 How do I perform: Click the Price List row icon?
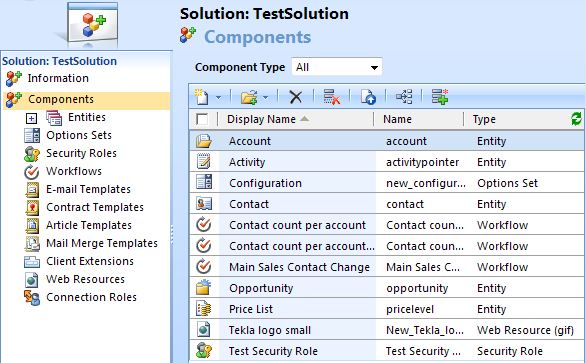pos(204,309)
